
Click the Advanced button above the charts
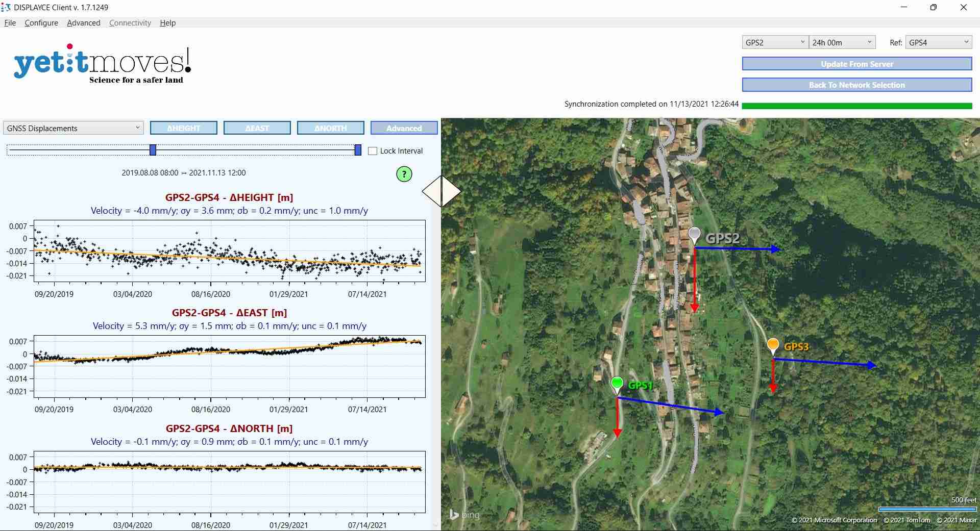point(404,128)
